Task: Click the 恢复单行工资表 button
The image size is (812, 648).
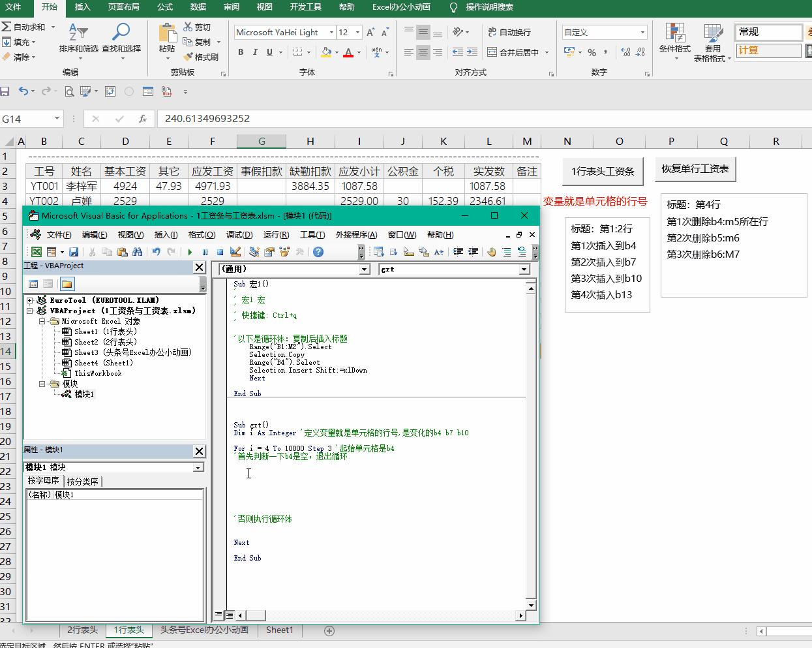Action: click(x=695, y=170)
